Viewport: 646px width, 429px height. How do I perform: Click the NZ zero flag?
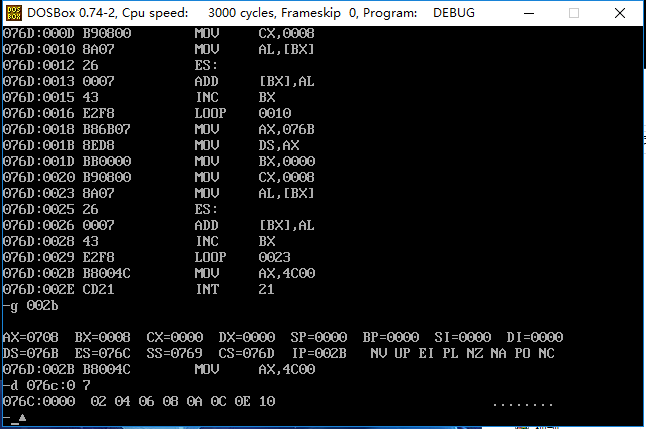pyautogui.click(x=475, y=354)
